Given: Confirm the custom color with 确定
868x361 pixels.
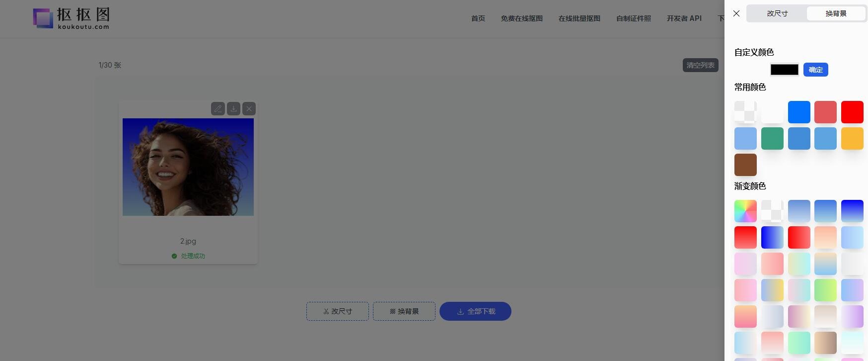Looking at the screenshot, I should click(815, 70).
